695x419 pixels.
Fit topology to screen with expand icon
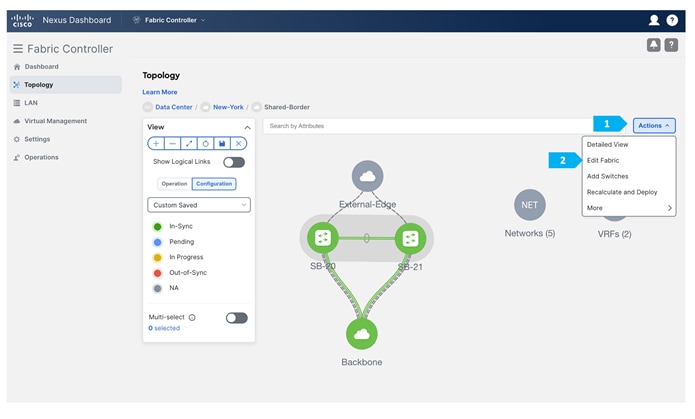189,144
